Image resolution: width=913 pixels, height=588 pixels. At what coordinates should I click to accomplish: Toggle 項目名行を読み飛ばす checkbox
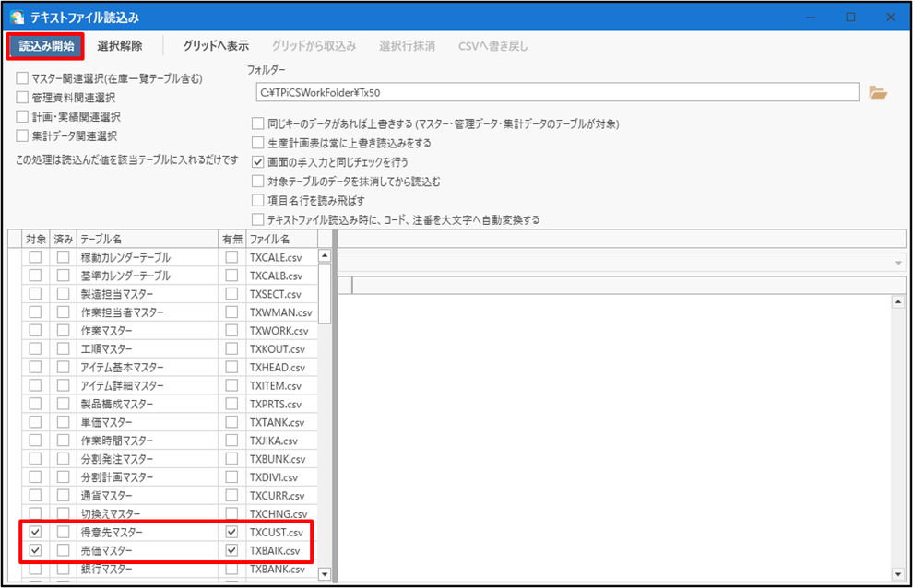pyautogui.click(x=258, y=200)
